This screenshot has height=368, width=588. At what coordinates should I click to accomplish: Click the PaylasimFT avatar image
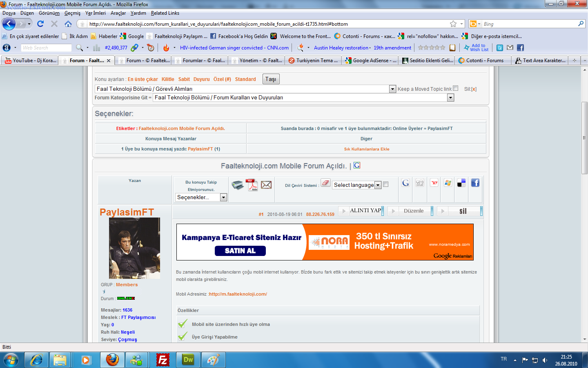pyautogui.click(x=134, y=248)
